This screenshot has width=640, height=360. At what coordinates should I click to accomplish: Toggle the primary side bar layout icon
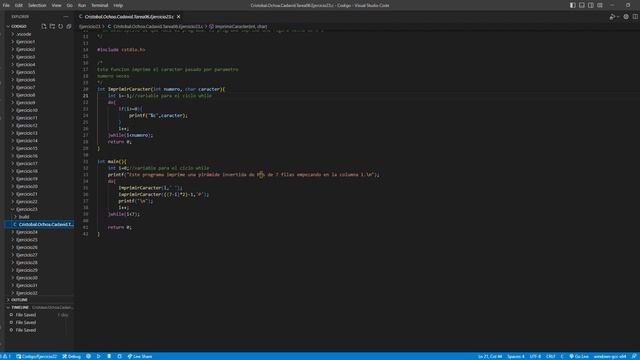pos(573,5)
